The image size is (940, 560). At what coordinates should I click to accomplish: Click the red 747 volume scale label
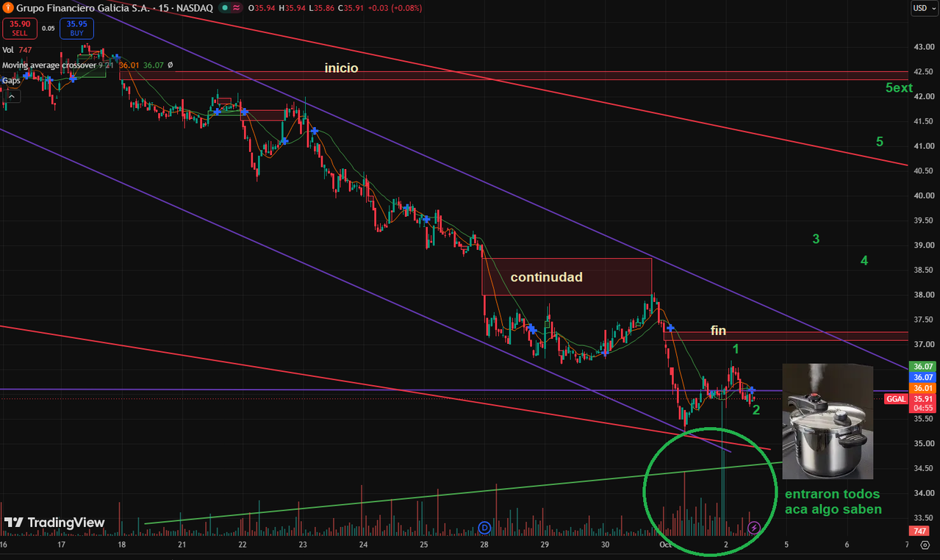919,531
